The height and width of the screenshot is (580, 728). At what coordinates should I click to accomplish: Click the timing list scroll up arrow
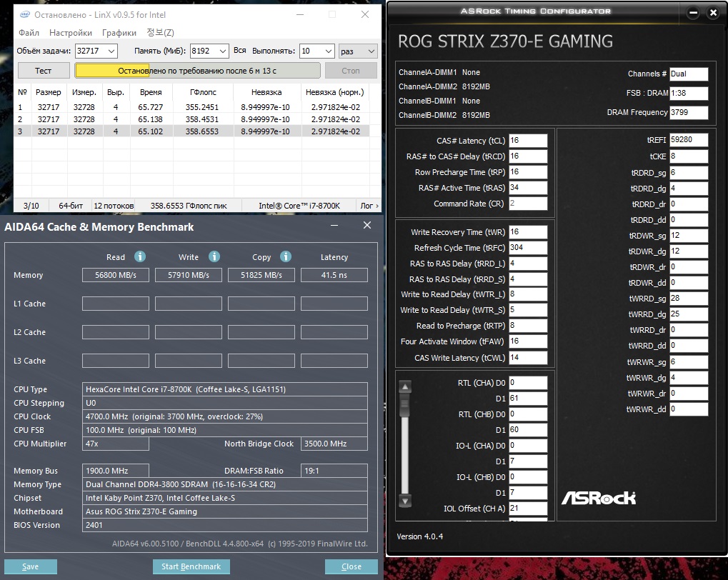(x=405, y=386)
